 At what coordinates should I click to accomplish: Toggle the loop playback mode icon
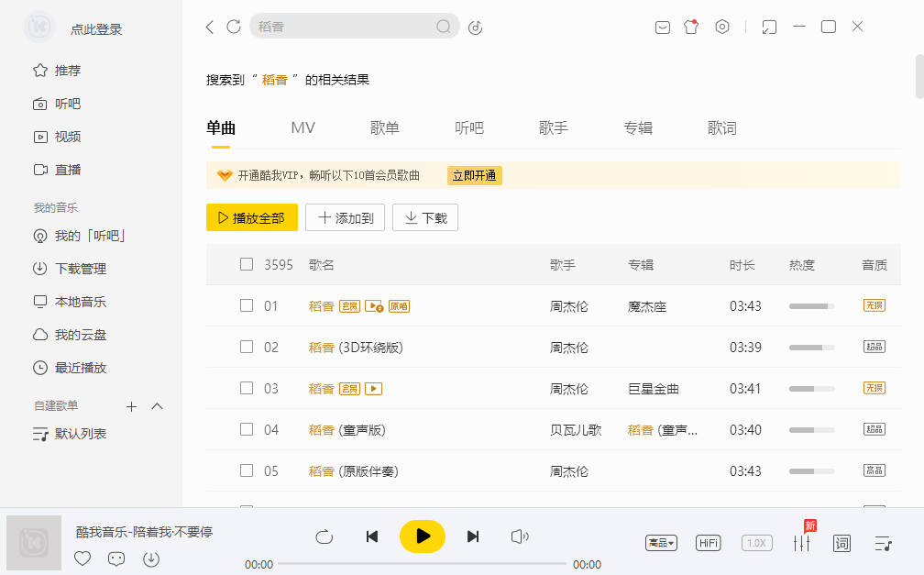(x=324, y=536)
